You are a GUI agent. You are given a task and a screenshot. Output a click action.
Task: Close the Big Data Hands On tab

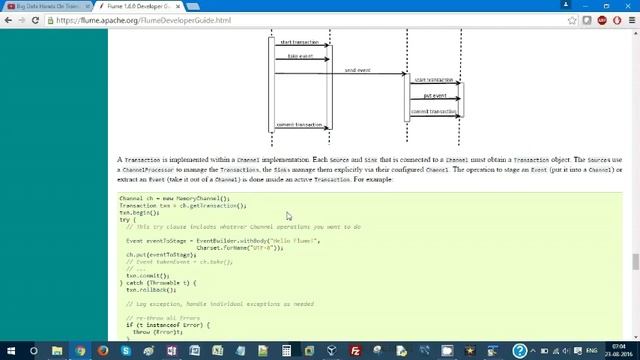pyautogui.click(x=87, y=7)
